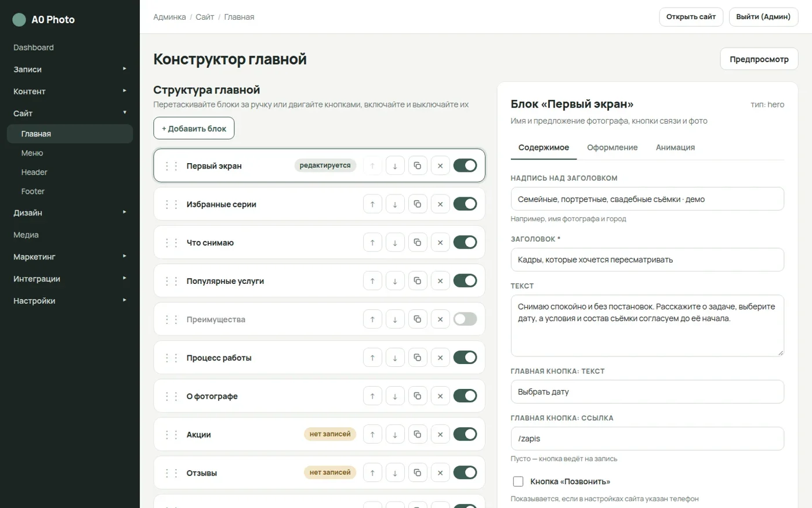Move the Избранные серии block down
This screenshot has width=812, height=508.
395,204
